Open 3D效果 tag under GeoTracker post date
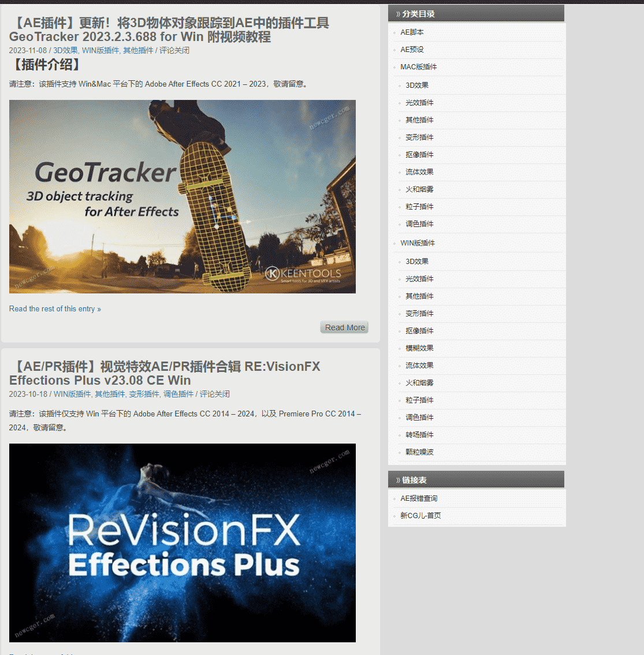 point(65,51)
